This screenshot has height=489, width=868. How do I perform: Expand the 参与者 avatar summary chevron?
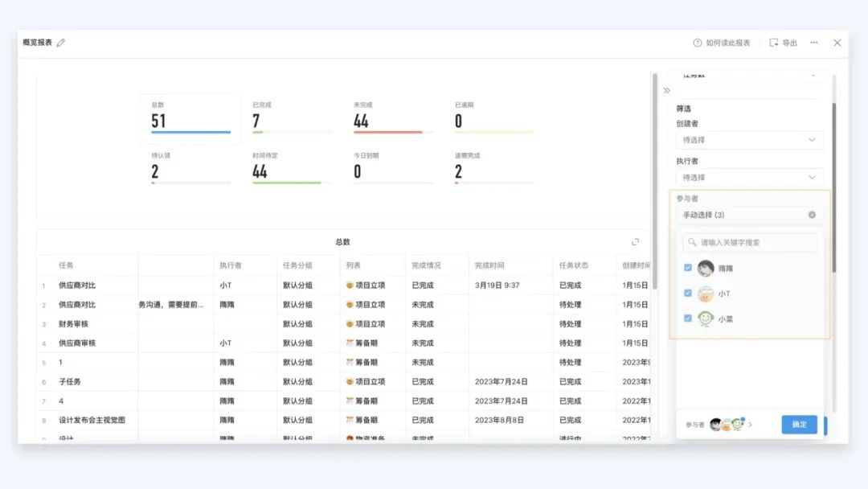pos(751,425)
